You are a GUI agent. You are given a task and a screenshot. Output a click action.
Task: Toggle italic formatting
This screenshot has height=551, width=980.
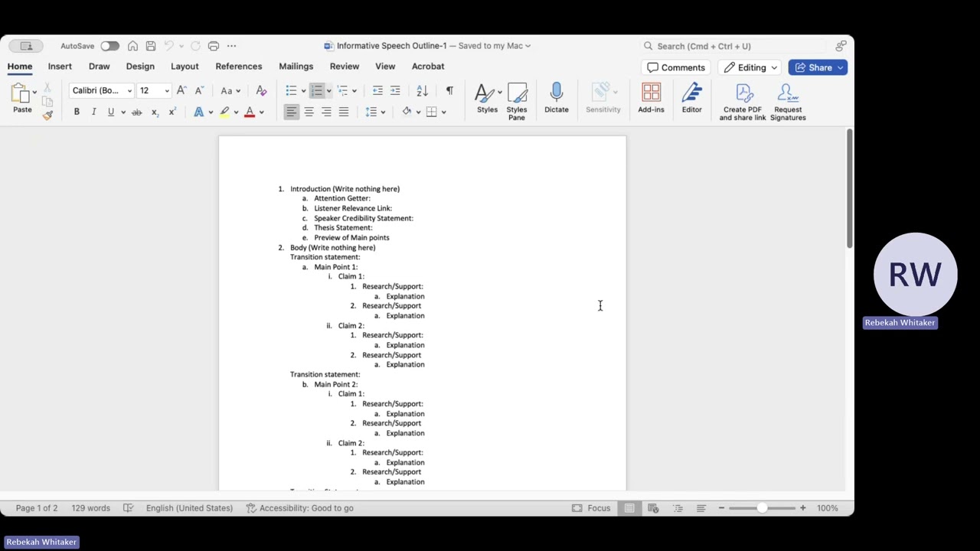93,112
